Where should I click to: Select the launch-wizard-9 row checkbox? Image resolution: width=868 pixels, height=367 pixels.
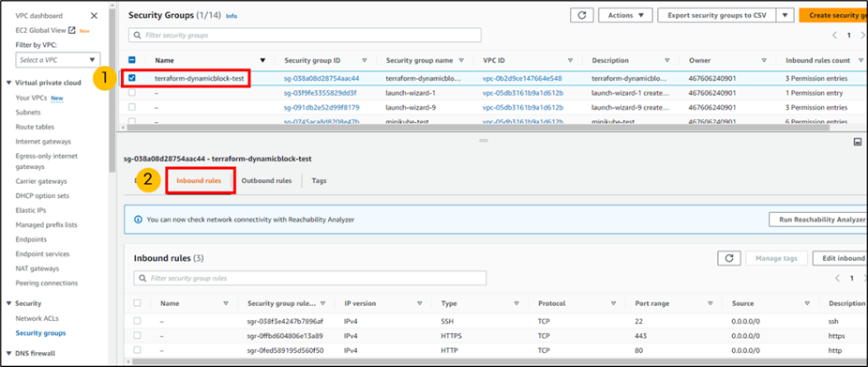click(x=132, y=107)
